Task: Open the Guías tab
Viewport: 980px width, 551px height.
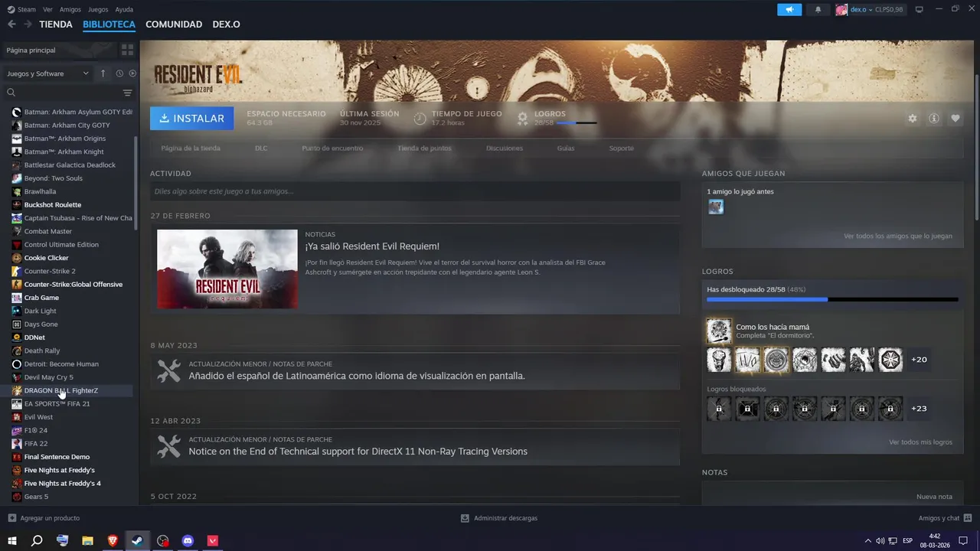Action: (x=566, y=148)
